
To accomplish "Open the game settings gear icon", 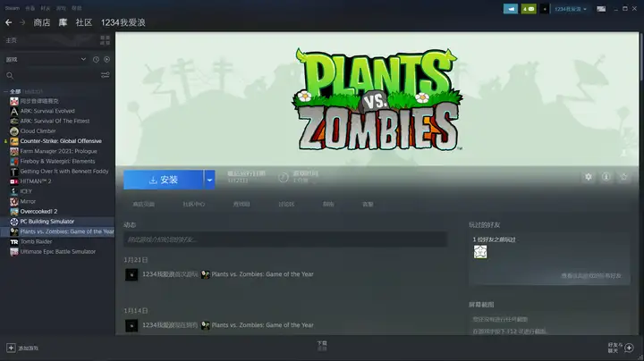I will 589,177.
